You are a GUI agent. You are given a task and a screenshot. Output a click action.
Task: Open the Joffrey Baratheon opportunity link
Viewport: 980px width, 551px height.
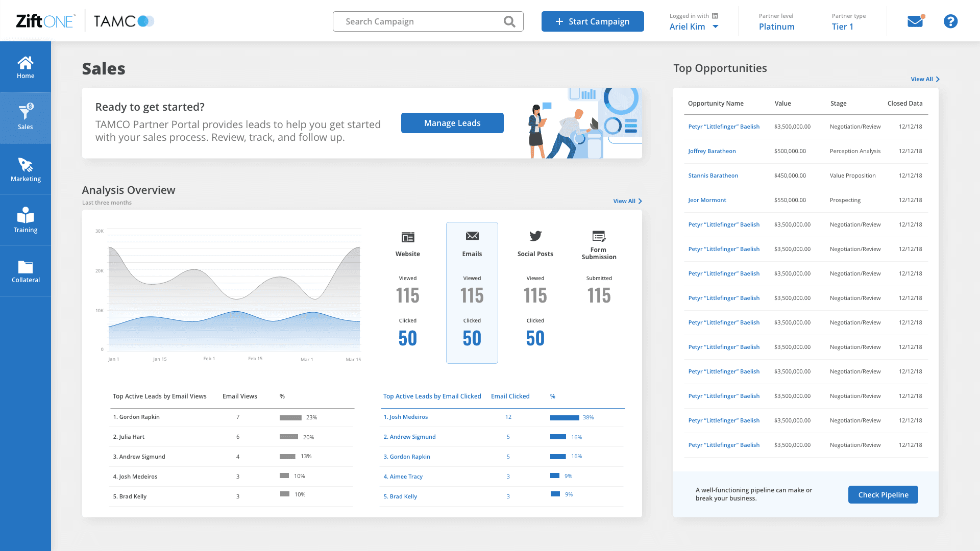click(x=712, y=151)
